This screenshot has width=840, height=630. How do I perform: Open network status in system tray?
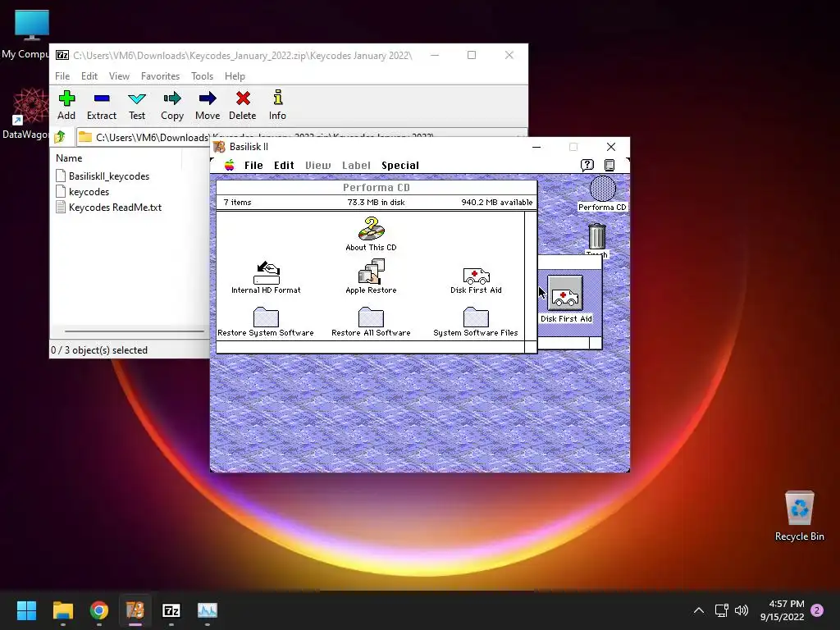point(721,610)
